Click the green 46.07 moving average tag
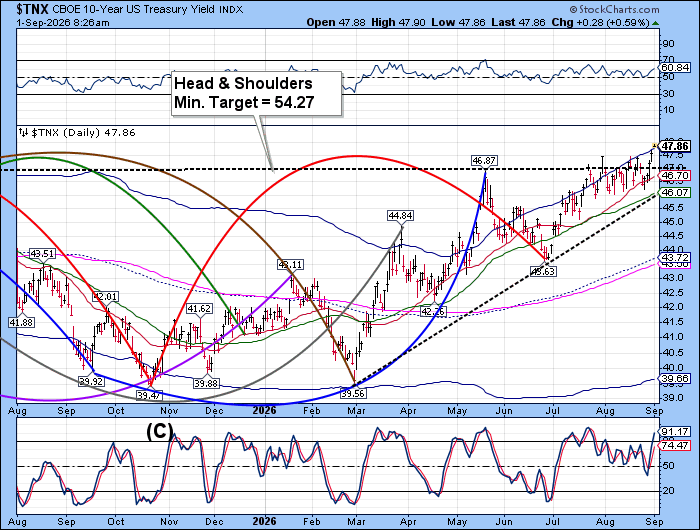Screen dimensions: 700x530 tap(675, 192)
